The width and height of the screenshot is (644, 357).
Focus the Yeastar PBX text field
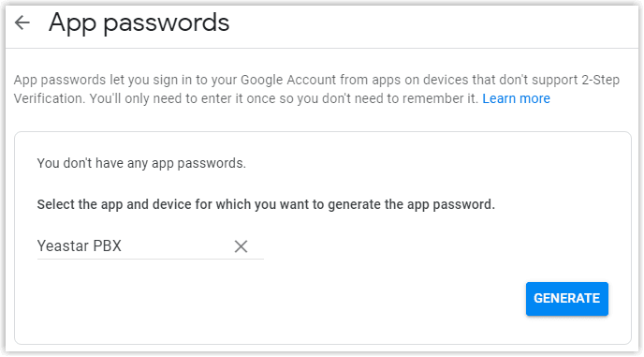coord(151,246)
